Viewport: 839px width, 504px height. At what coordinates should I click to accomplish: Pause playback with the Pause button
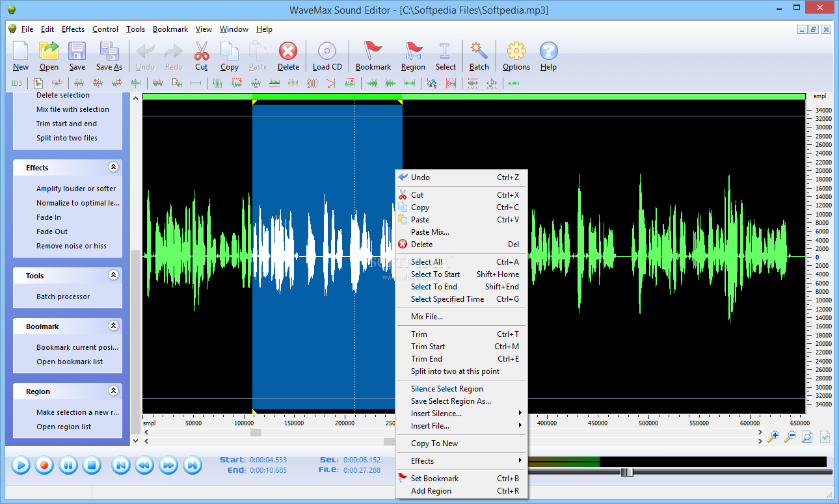tap(68, 465)
